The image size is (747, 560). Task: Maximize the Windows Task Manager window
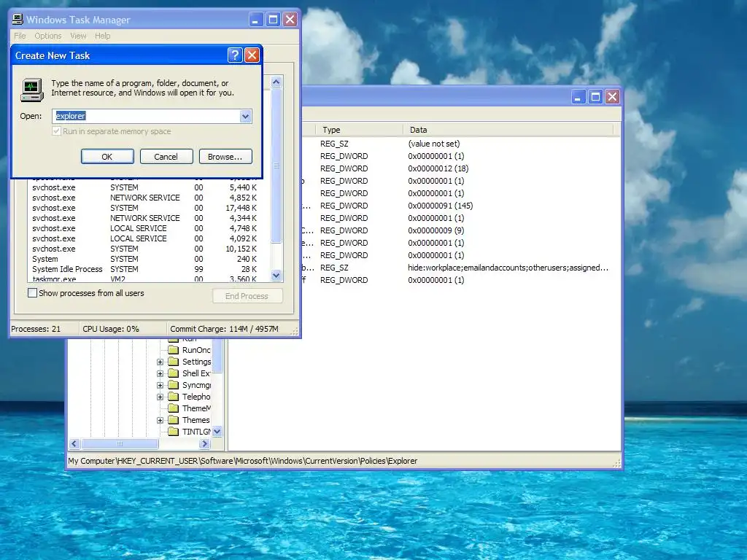pos(273,20)
